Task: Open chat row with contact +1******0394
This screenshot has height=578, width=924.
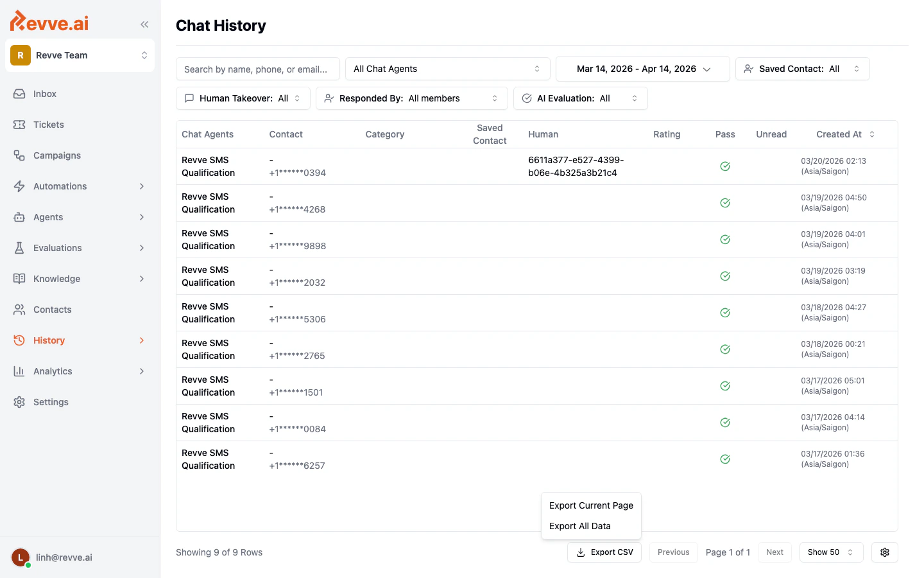Action: click(x=537, y=166)
